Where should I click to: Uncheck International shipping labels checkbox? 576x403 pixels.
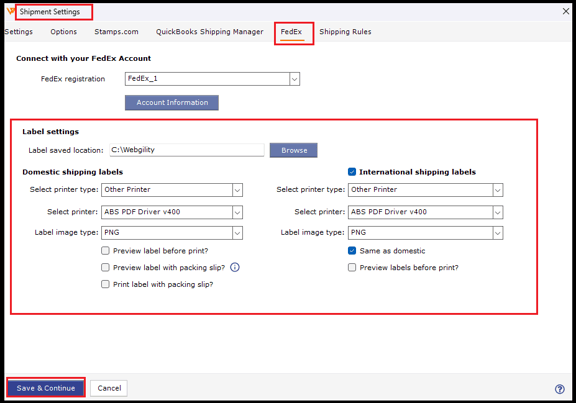point(352,172)
